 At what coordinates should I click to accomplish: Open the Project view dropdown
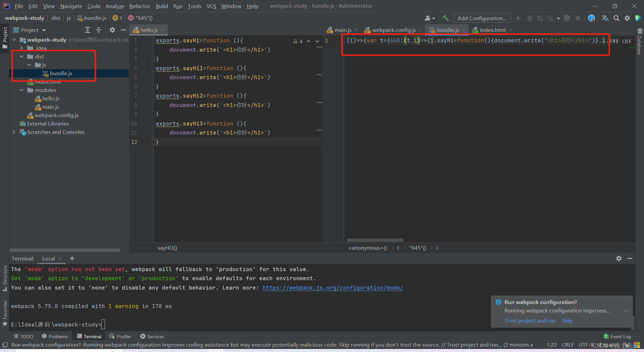pyautogui.click(x=44, y=30)
